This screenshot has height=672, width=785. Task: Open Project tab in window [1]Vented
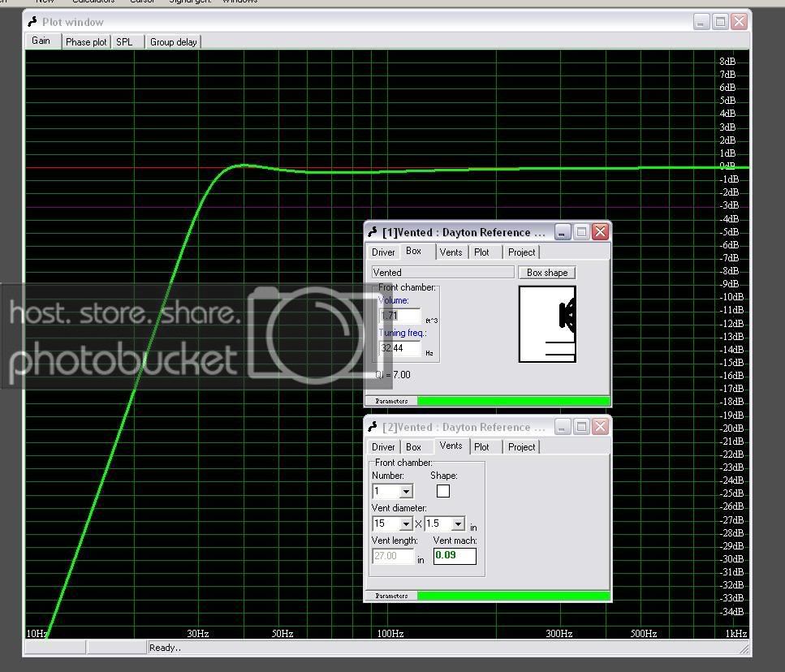[x=521, y=252]
